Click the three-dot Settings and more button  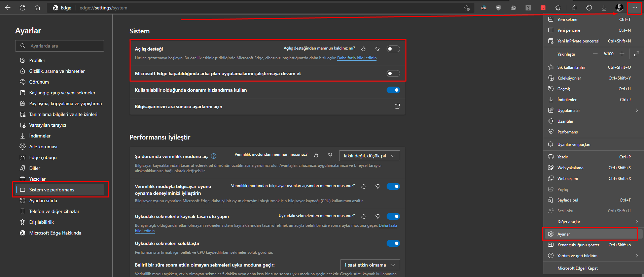635,8
